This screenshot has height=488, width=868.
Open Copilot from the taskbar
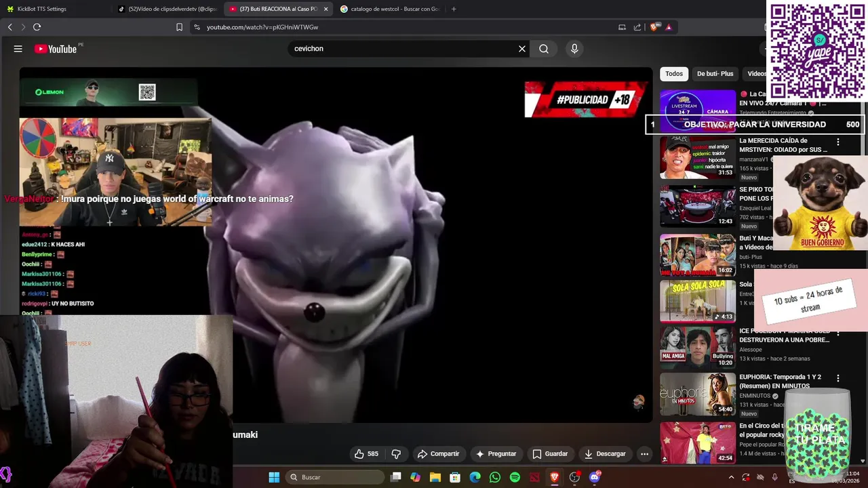415,477
